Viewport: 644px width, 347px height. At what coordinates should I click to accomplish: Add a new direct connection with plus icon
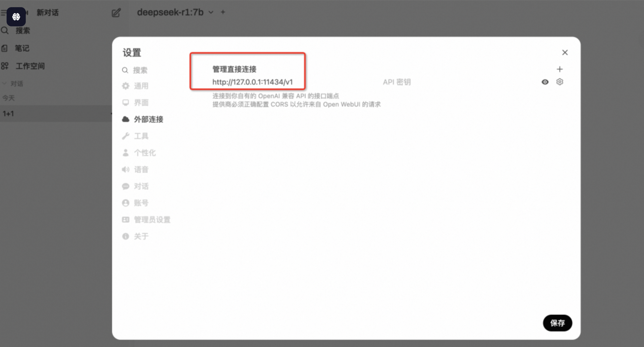560,69
